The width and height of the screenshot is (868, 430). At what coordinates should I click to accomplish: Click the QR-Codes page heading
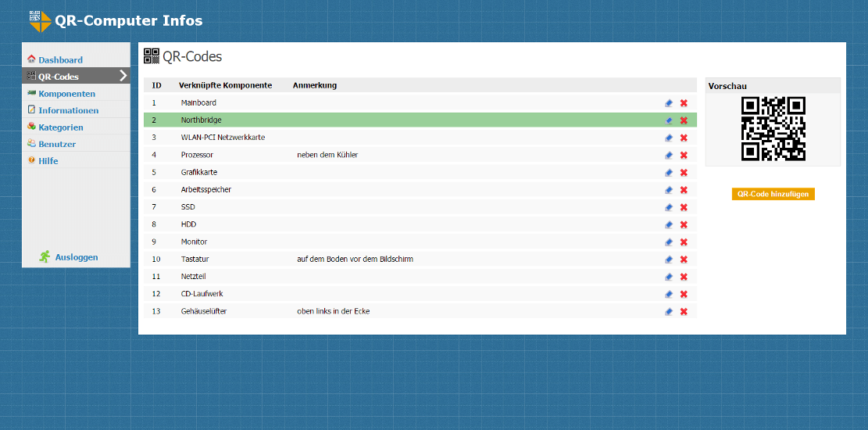pyautogui.click(x=192, y=56)
